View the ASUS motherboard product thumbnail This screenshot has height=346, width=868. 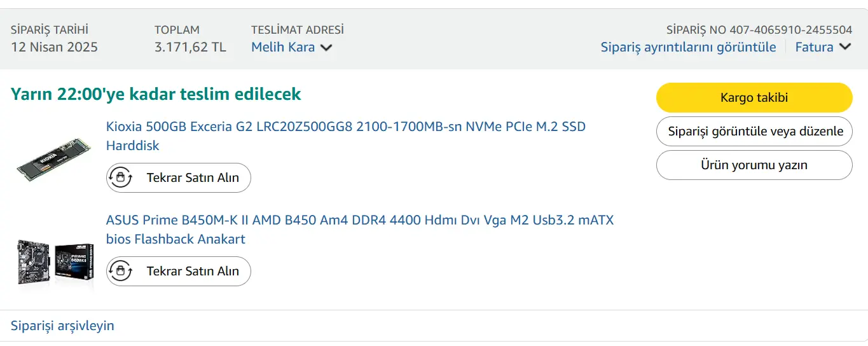(x=54, y=261)
